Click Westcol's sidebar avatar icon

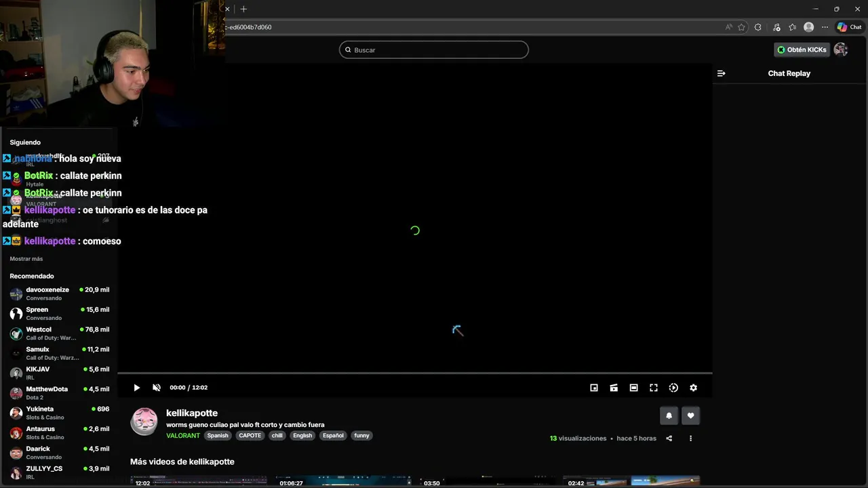(16, 333)
